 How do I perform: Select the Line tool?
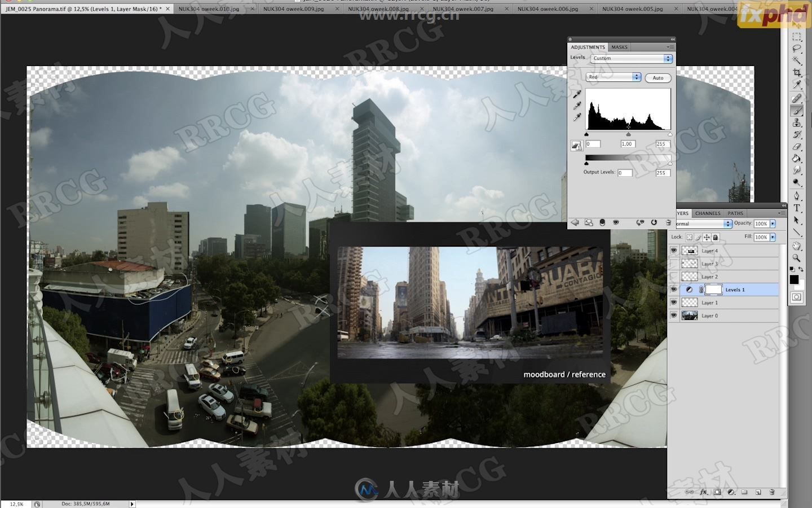(797, 231)
